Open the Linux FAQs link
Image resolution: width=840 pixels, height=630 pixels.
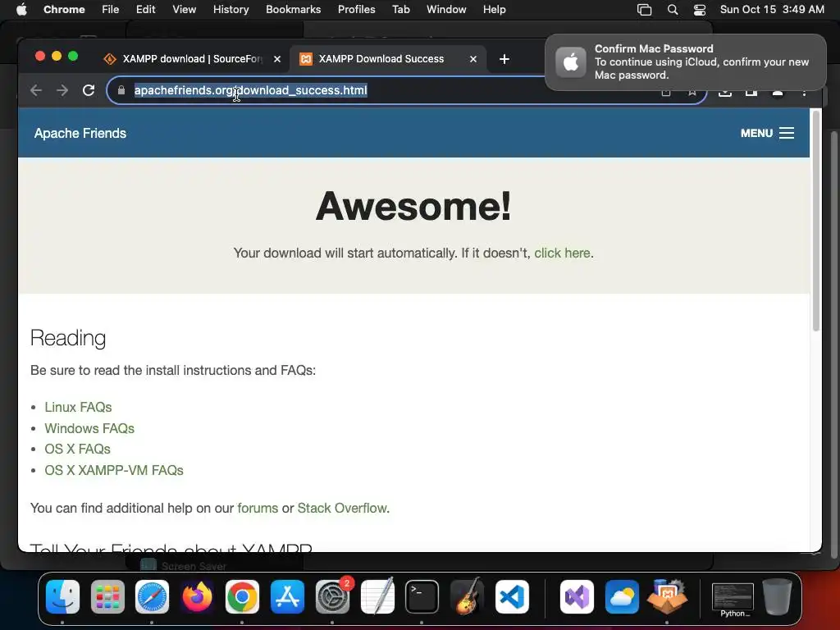tap(78, 407)
